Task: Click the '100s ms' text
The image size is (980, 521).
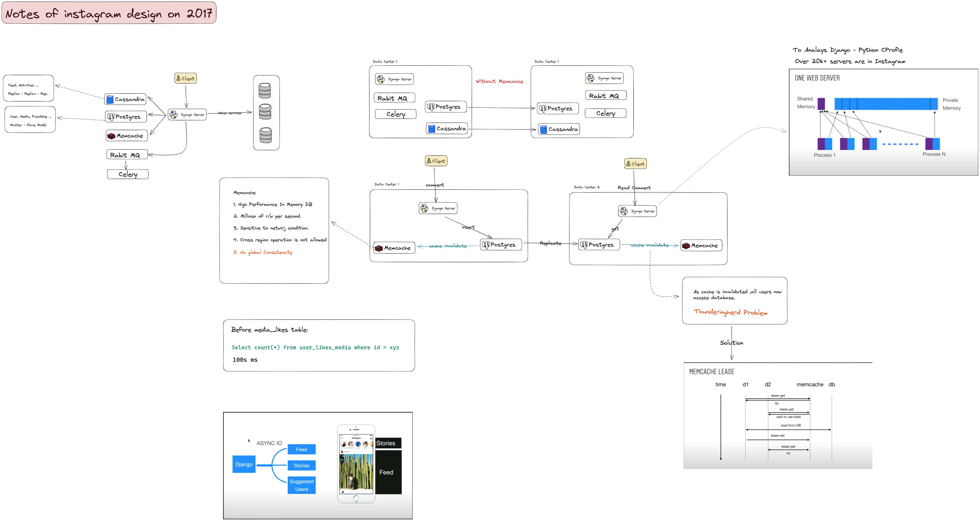Action: click(x=245, y=360)
